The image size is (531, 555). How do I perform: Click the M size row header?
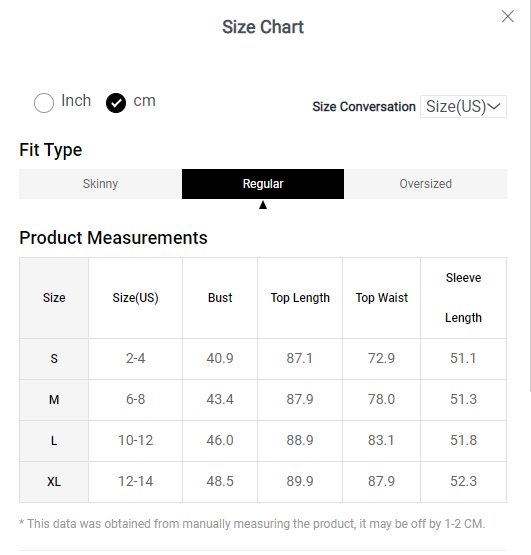point(54,400)
